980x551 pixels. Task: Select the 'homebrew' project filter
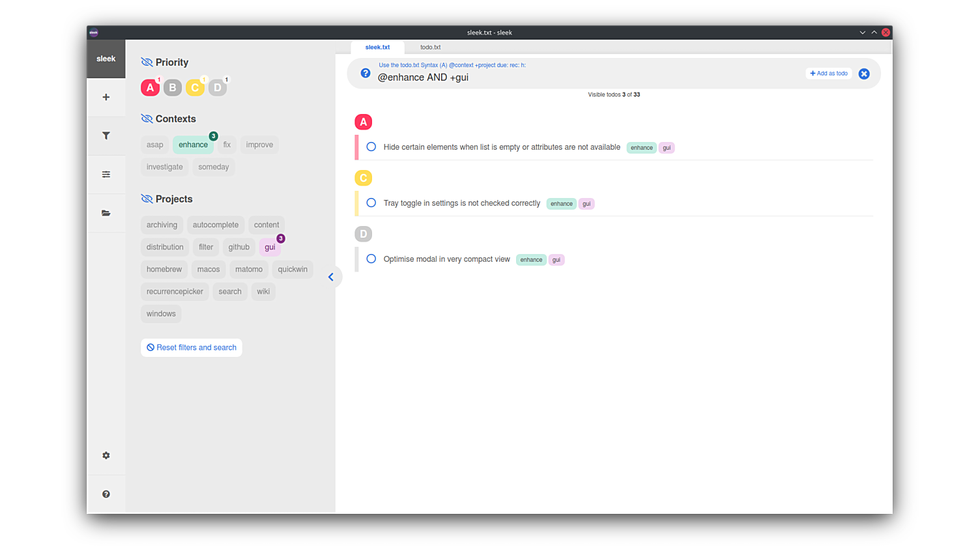(164, 269)
